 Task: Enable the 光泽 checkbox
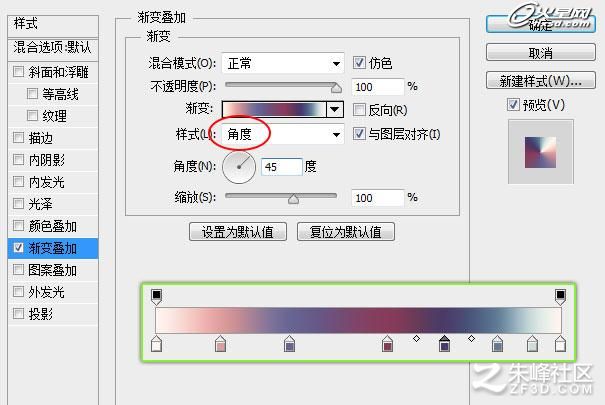click(18, 203)
